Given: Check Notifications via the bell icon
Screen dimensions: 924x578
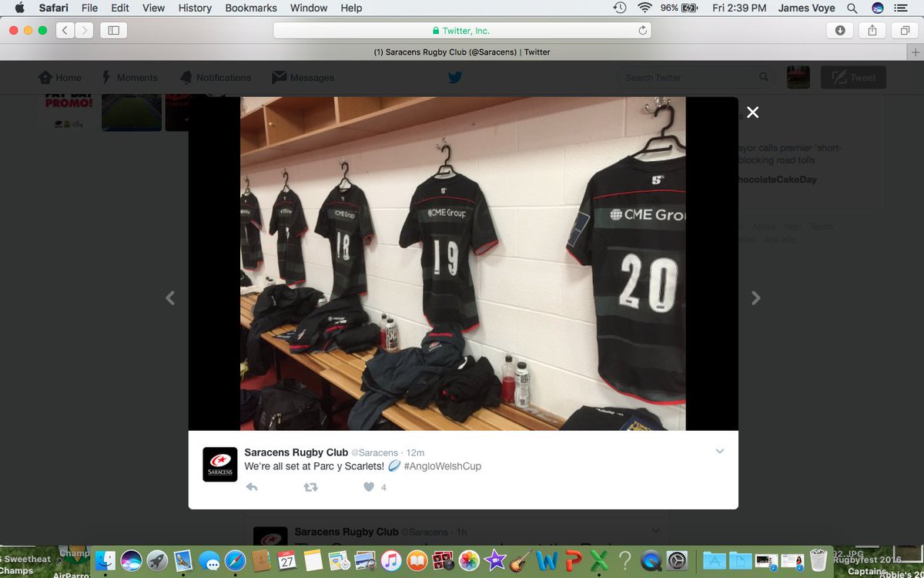Looking at the screenshot, I should 215,77.
